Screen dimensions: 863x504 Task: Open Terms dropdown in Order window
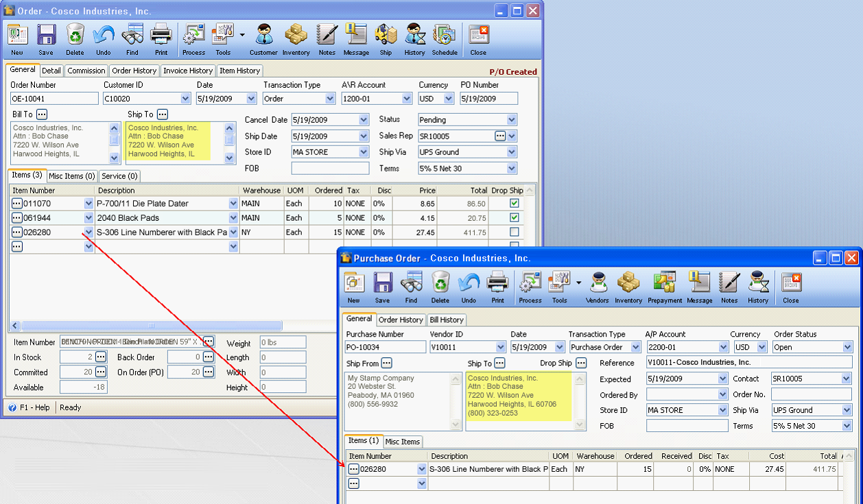512,169
